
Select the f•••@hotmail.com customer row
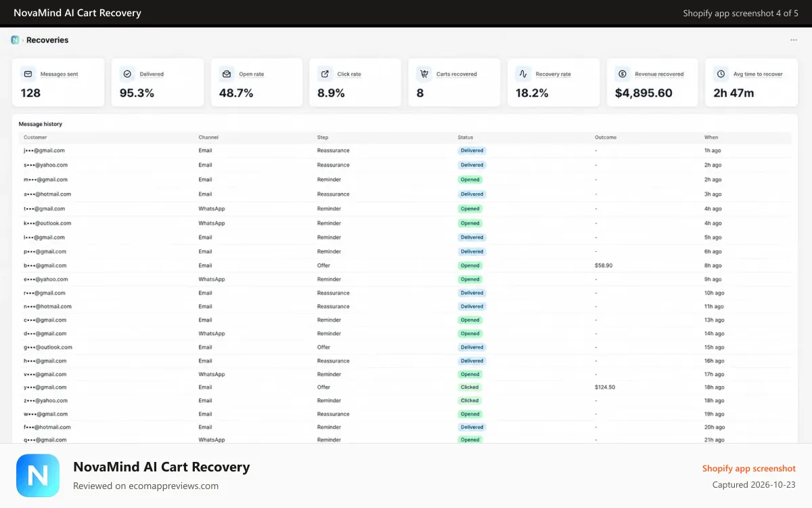click(405, 427)
